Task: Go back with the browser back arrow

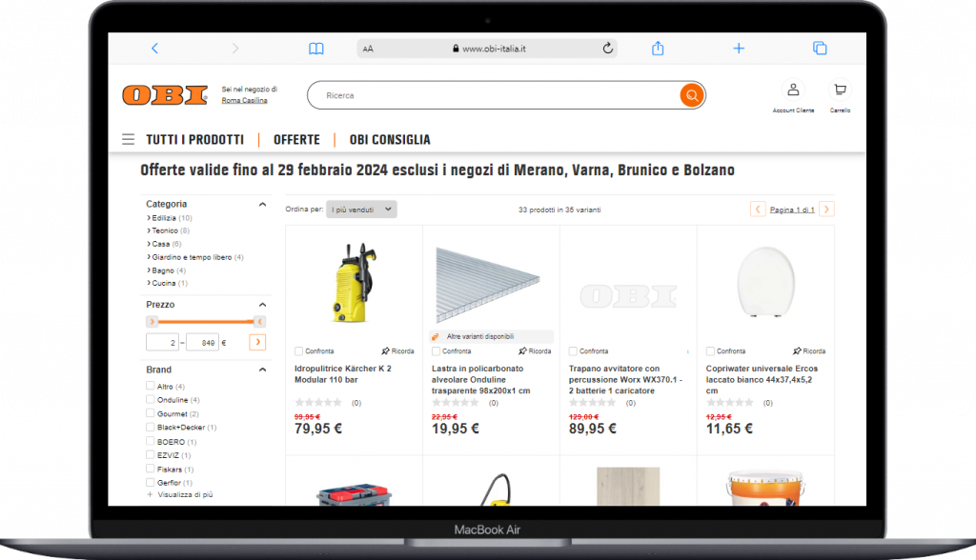Action: 155,48
